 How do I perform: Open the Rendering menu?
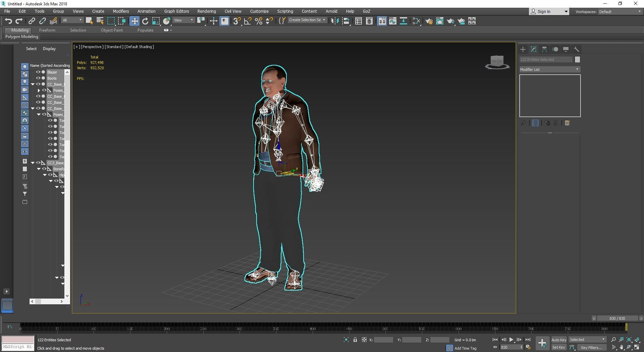click(207, 11)
